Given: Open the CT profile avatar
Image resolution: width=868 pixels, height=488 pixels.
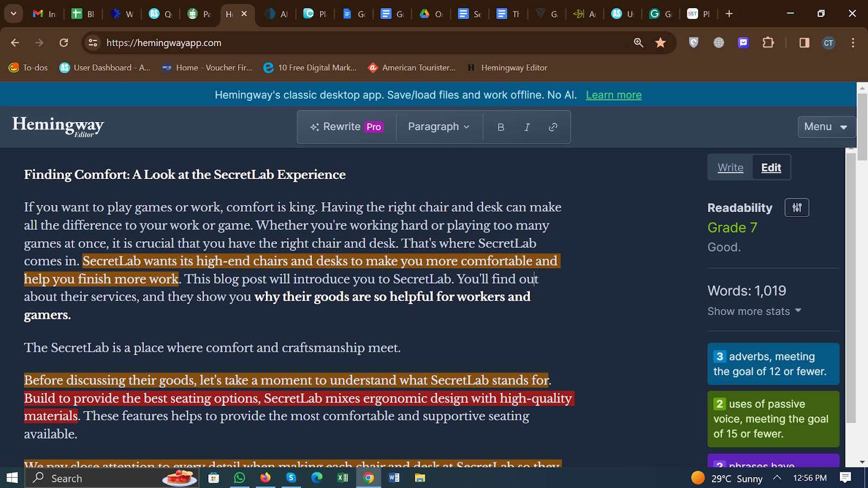Looking at the screenshot, I should tap(828, 43).
